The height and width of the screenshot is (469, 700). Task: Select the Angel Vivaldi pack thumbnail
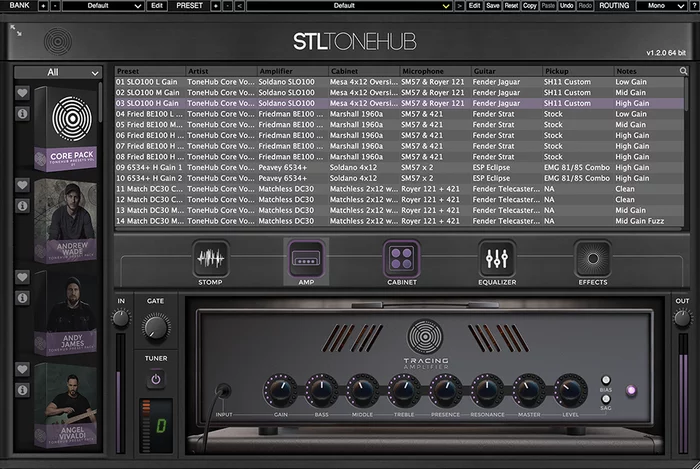pos(65,405)
